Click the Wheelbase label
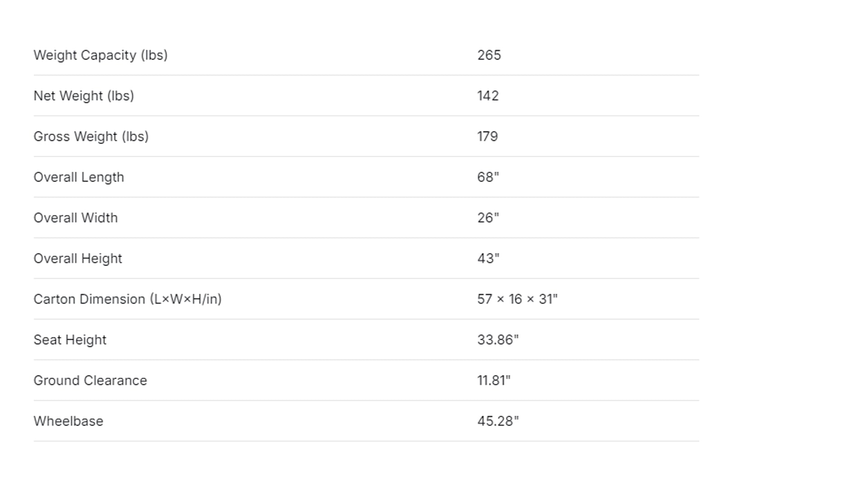Viewport: 868px width, 488px height. coord(68,421)
